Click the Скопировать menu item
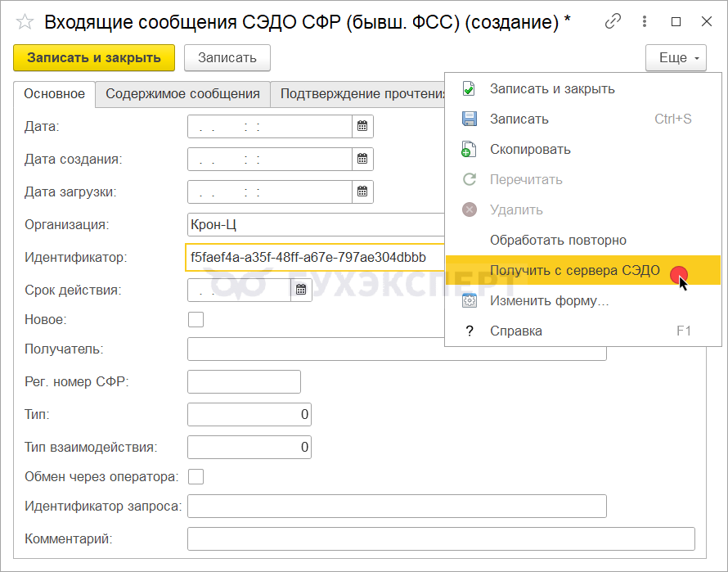Image resolution: width=728 pixels, height=572 pixels. click(530, 150)
